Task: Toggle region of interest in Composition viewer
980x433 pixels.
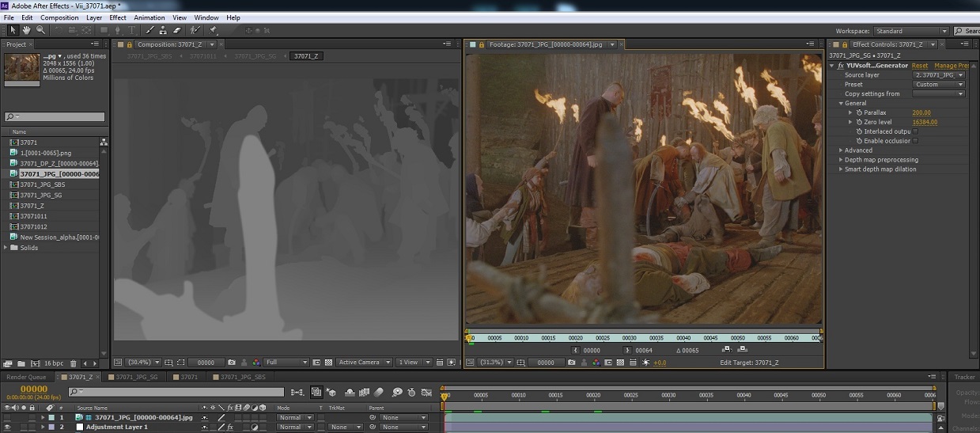Action: (316, 363)
